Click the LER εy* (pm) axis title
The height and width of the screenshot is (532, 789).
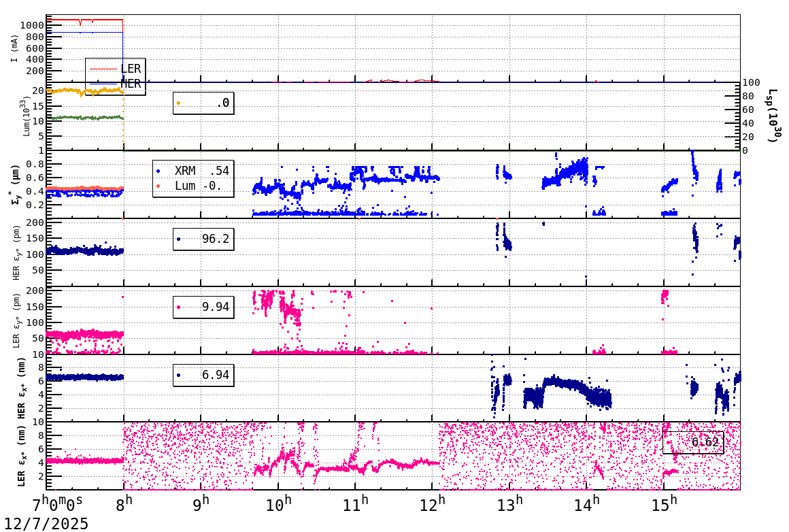[16, 320]
